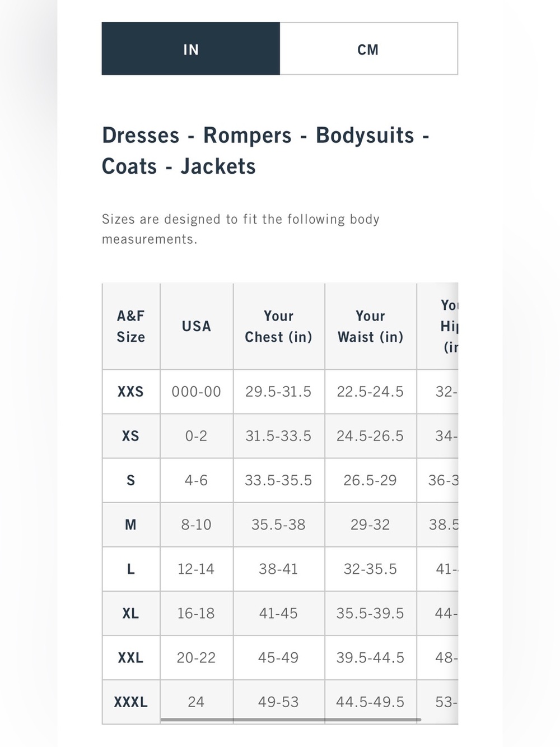560x747 pixels.
Task: Select the XXS size row label
Action: click(130, 392)
